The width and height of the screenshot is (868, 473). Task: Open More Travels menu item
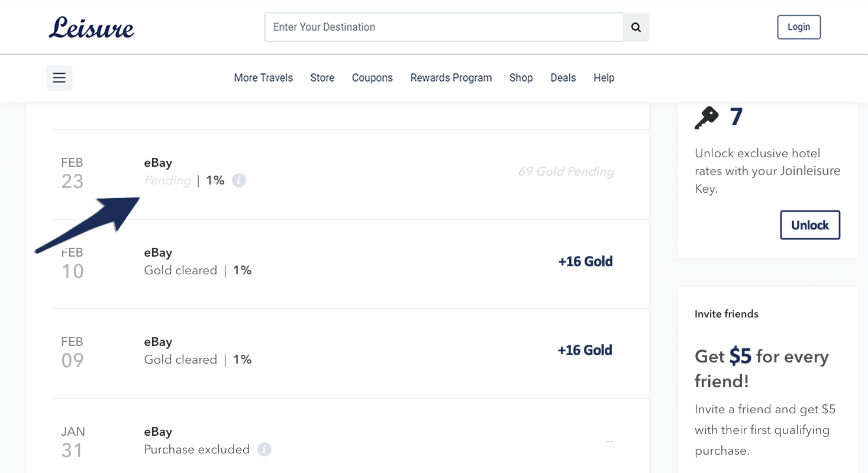pyautogui.click(x=263, y=77)
